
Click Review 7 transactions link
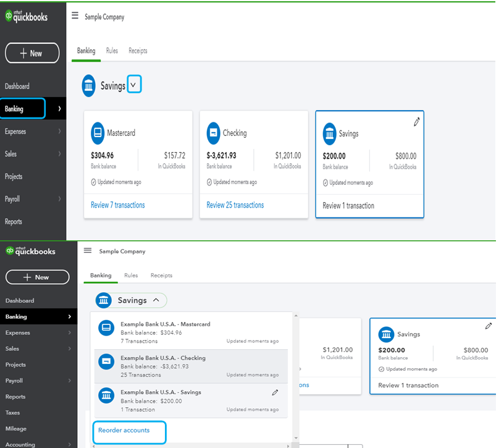(117, 205)
